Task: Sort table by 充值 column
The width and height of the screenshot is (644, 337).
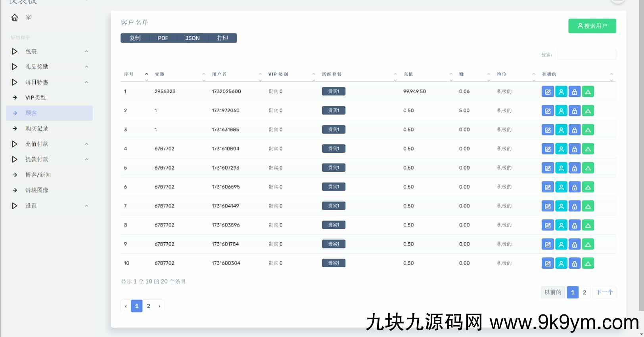Action: (x=408, y=74)
